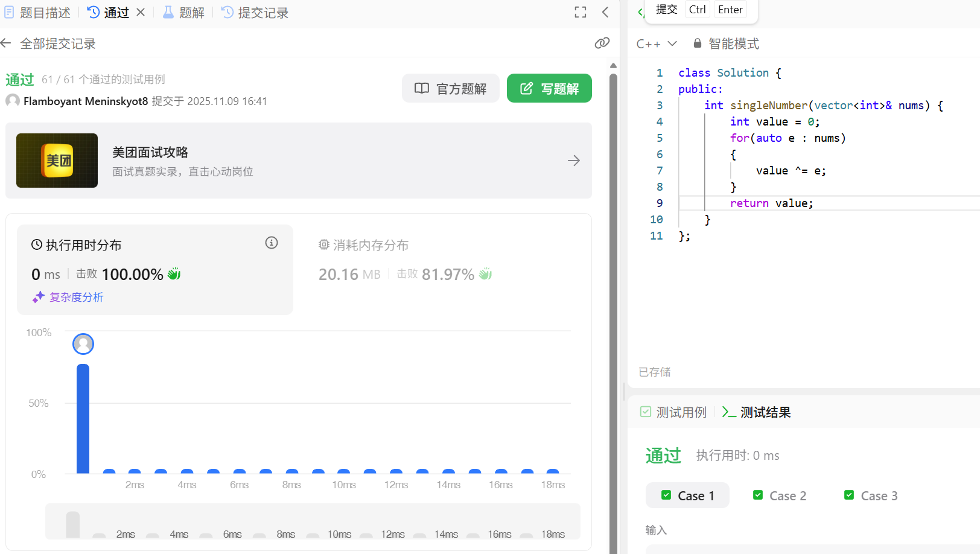Click the back arrow to 全部提交记录

coord(6,43)
